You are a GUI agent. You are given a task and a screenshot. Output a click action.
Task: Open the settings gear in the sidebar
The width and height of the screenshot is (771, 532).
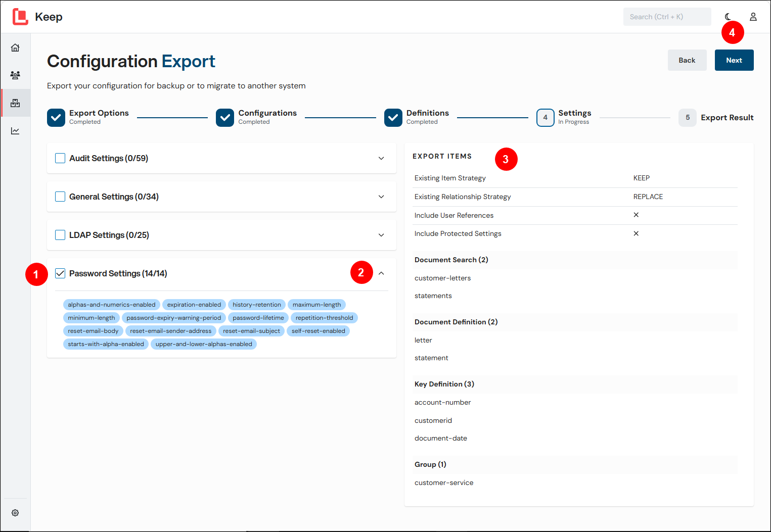15,513
